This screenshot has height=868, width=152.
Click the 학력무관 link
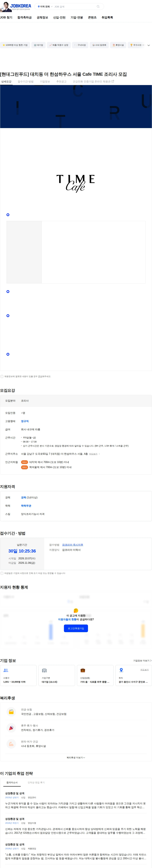click(26, 506)
